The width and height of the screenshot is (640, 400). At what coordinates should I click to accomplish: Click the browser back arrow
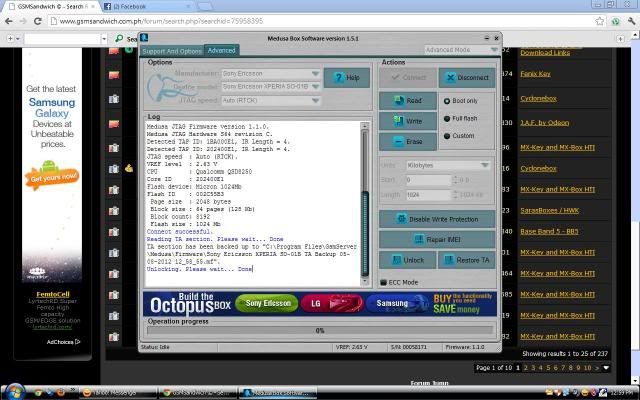(9, 21)
